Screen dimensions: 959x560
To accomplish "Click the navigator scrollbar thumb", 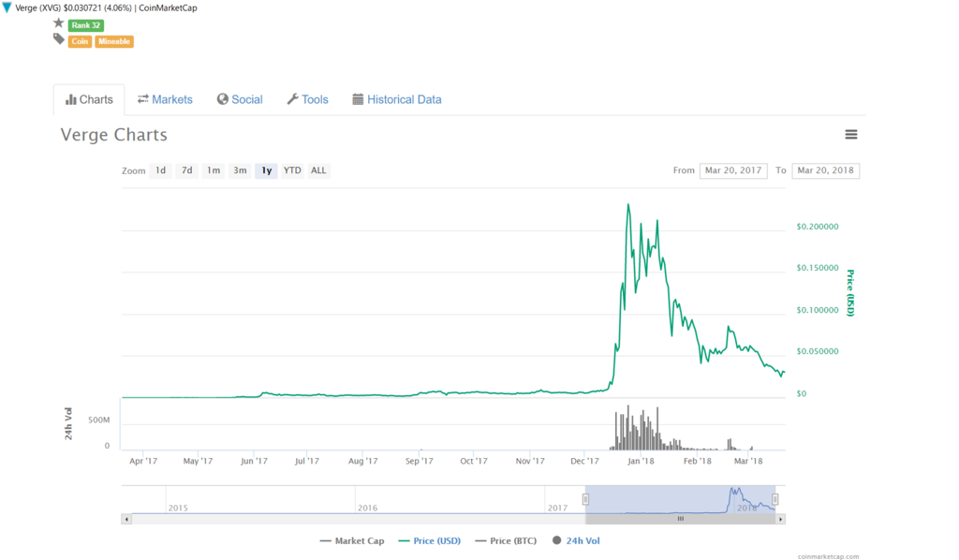I will click(680, 519).
